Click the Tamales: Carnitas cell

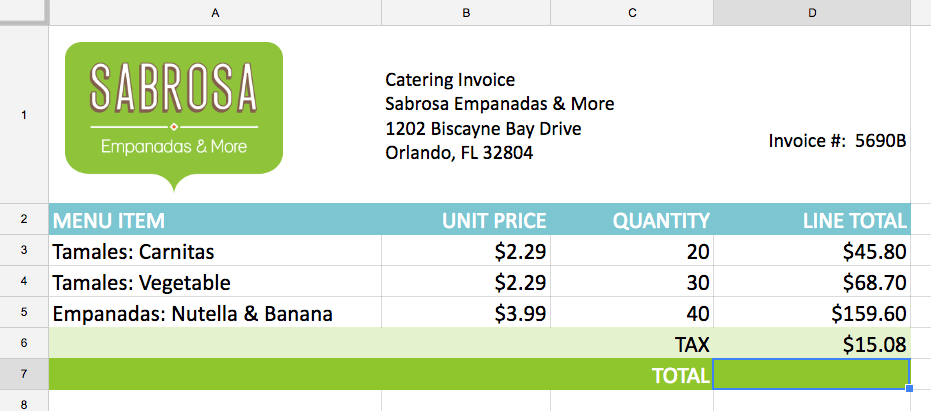pos(215,251)
